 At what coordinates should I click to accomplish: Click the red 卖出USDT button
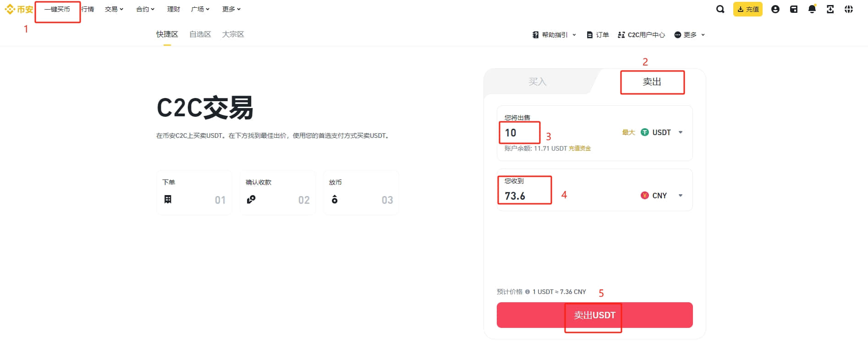pos(594,315)
